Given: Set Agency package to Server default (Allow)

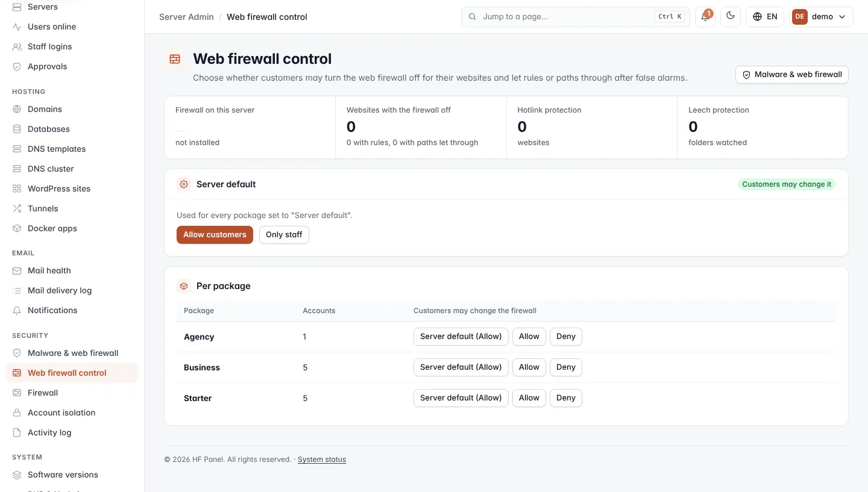Looking at the screenshot, I should pyautogui.click(x=461, y=337).
